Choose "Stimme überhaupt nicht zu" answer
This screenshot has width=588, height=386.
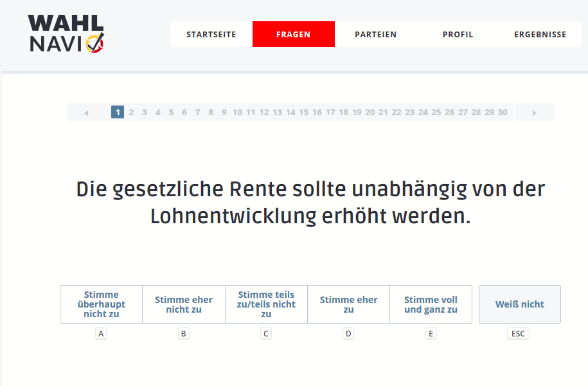point(101,304)
